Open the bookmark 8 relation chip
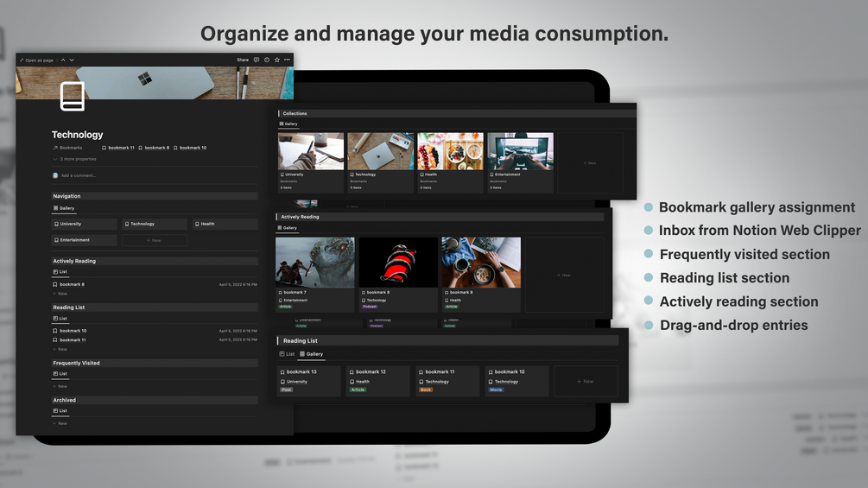Image resolution: width=868 pixels, height=488 pixels. [154, 148]
